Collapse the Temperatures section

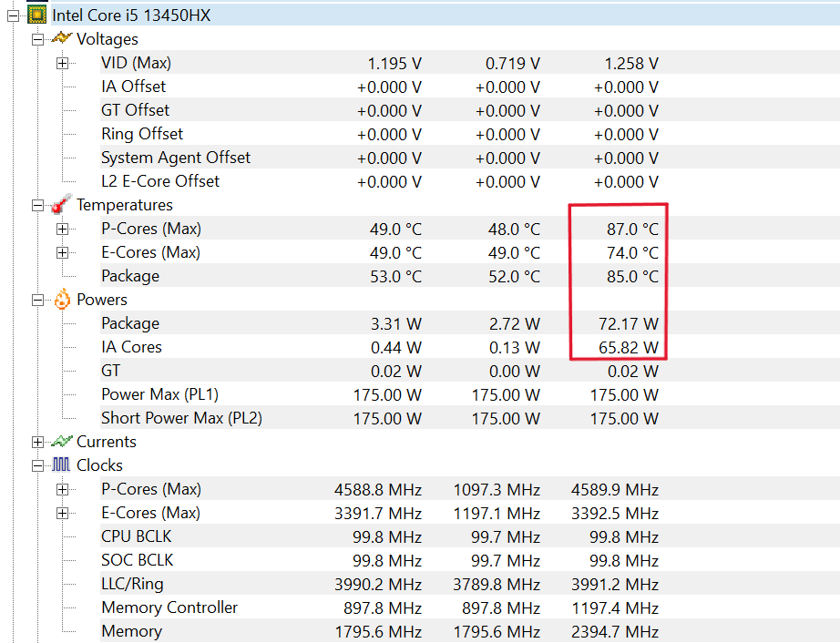tap(37, 206)
